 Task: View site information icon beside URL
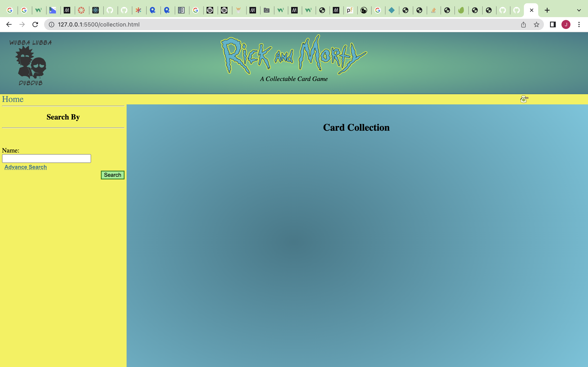click(x=51, y=24)
